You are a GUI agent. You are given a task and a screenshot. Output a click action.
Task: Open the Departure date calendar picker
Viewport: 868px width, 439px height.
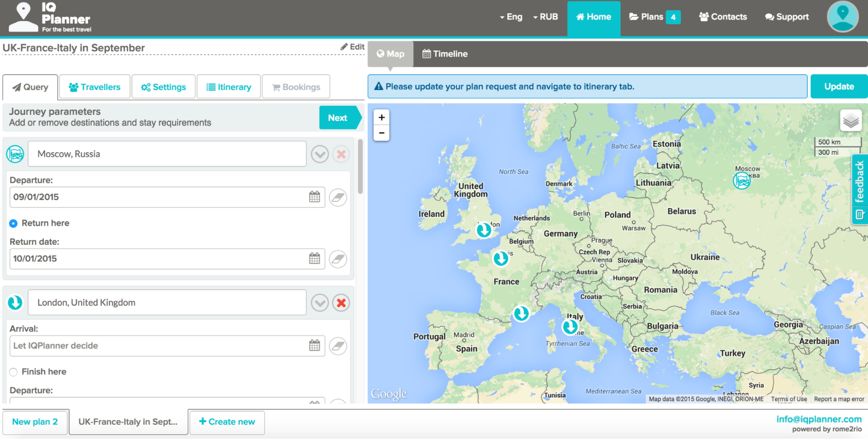tap(315, 197)
